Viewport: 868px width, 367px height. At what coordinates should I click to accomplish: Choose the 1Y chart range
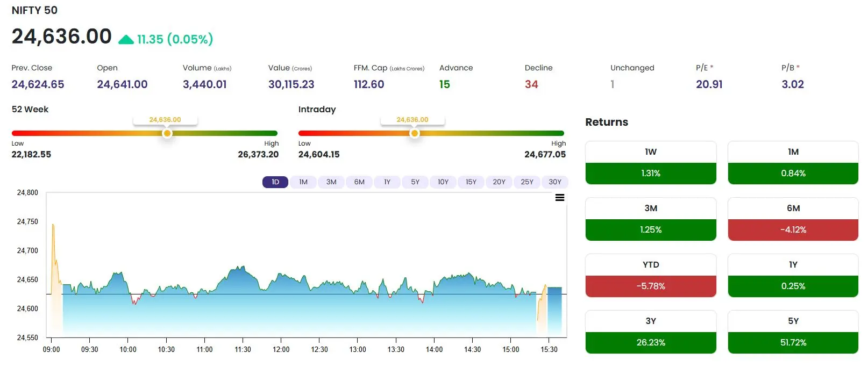(387, 182)
